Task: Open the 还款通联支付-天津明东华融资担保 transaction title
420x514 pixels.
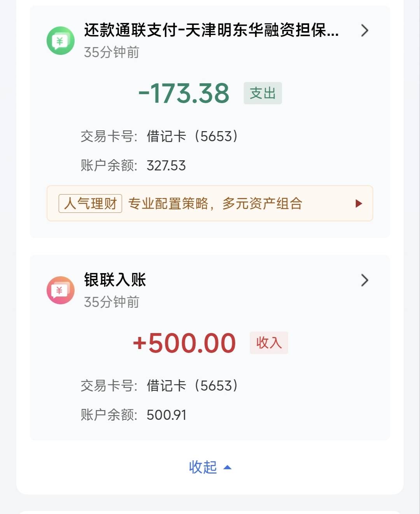Action: tap(211, 30)
